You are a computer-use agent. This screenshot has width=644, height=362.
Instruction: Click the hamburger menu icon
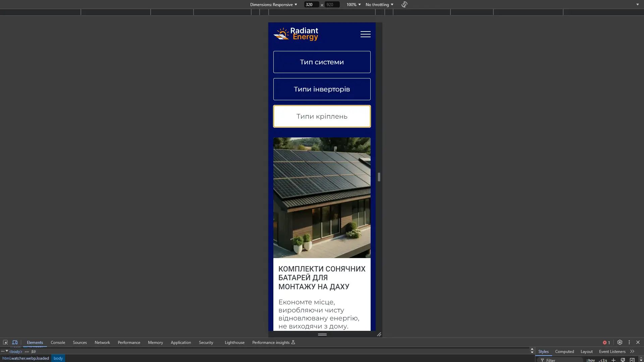365,34
